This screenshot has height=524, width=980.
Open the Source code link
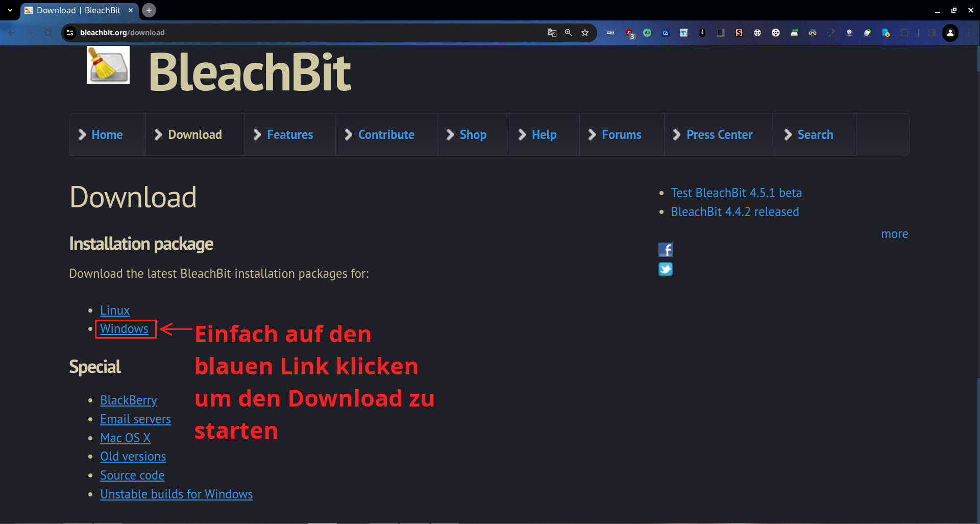point(132,475)
